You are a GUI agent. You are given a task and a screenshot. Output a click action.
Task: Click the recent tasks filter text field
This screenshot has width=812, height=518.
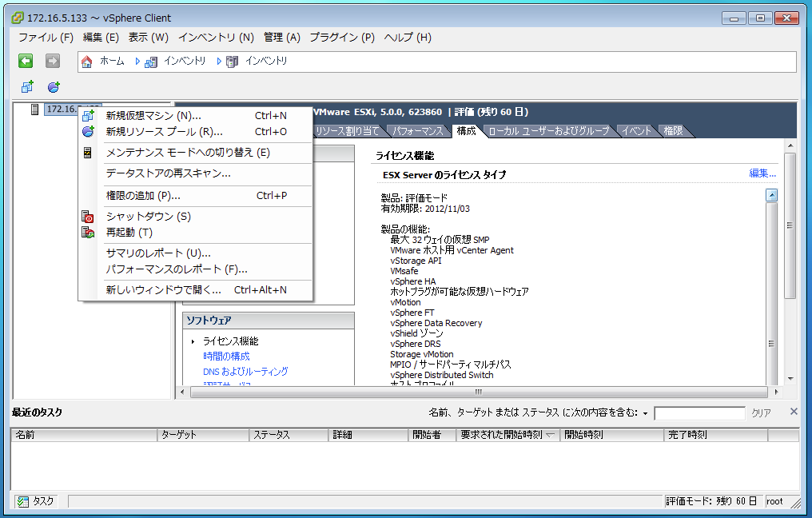pyautogui.click(x=699, y=413)
